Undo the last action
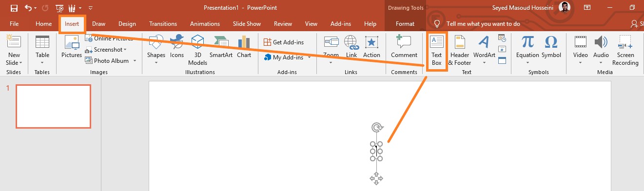644x191 pixels. click(x=28, y=8)
